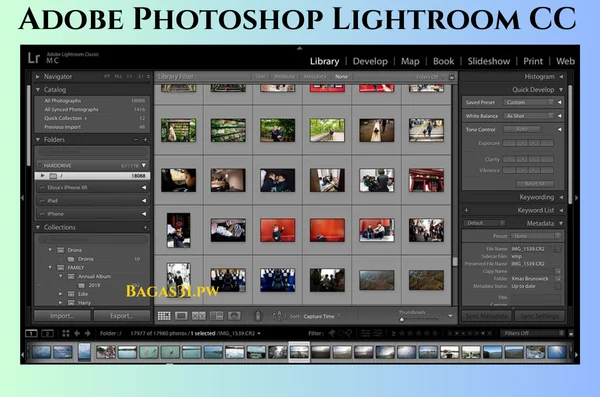The image size is (600, 397).
Task: Open Saved Preset Custom dropdown
Action: pyautogui.click(x=528, y=102)
